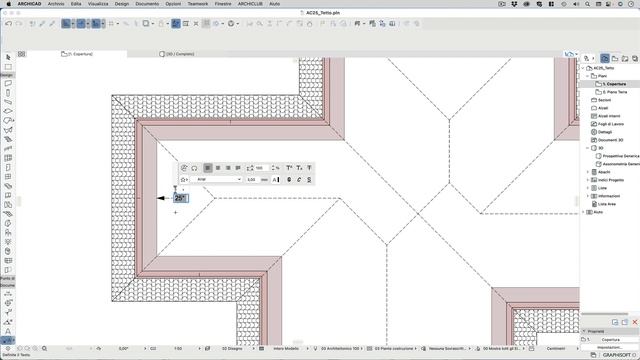
Task: Click the text color pen swatch
Action: click(276, 180)
